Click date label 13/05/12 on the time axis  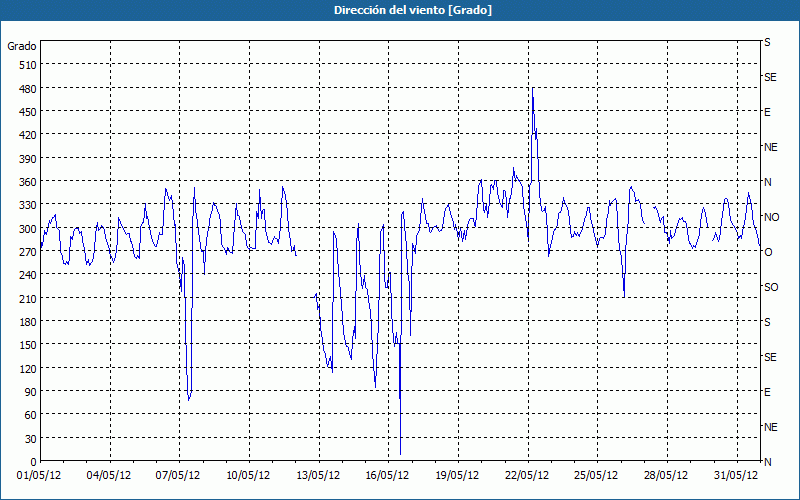point(318,476)
